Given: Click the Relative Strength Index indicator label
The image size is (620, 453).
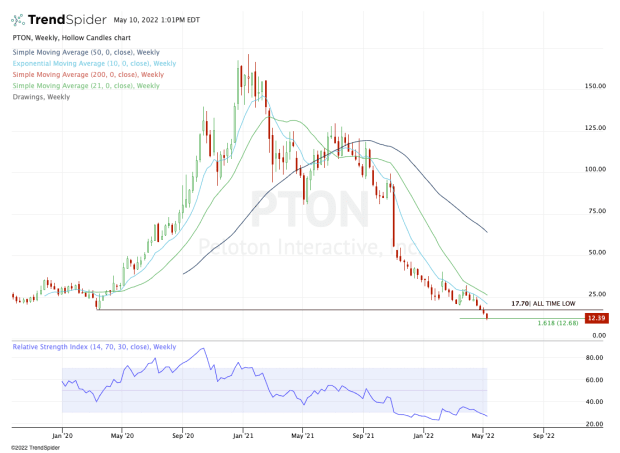Looking at the screenshot, I should click(x=94, y=347).
